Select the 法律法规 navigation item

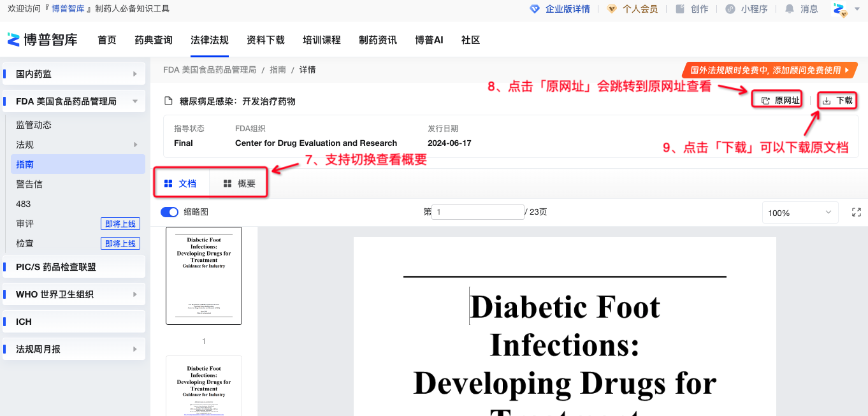pyautogui.click(x=210, y=40)
